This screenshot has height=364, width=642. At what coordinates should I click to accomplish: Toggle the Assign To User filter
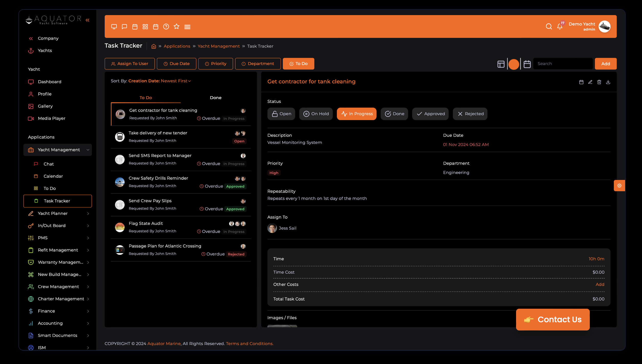[130, 64]
